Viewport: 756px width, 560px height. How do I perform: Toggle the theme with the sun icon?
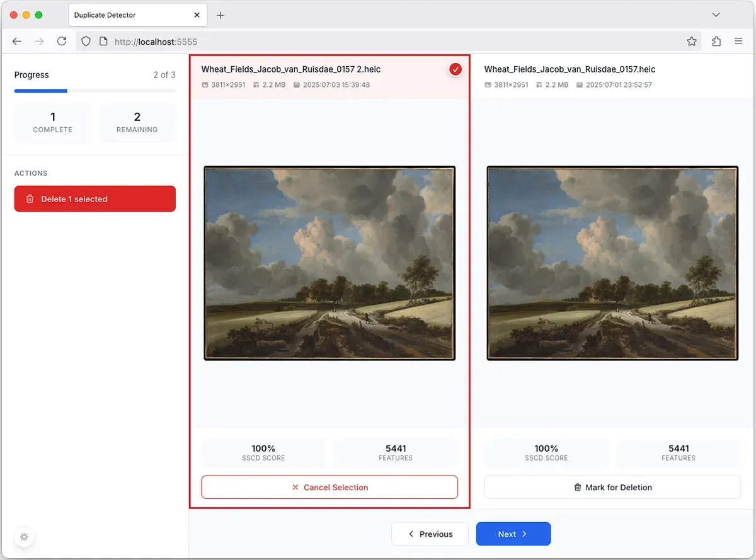click(x=24, y=537)
